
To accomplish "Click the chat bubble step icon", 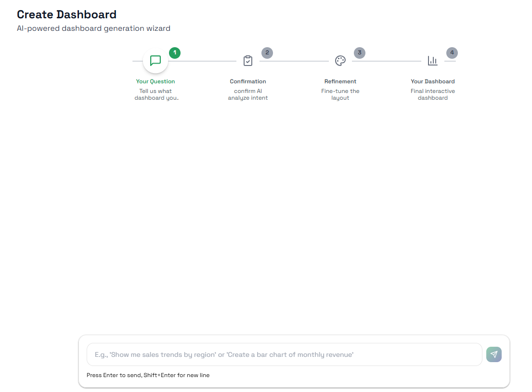I will click(156, 61).
